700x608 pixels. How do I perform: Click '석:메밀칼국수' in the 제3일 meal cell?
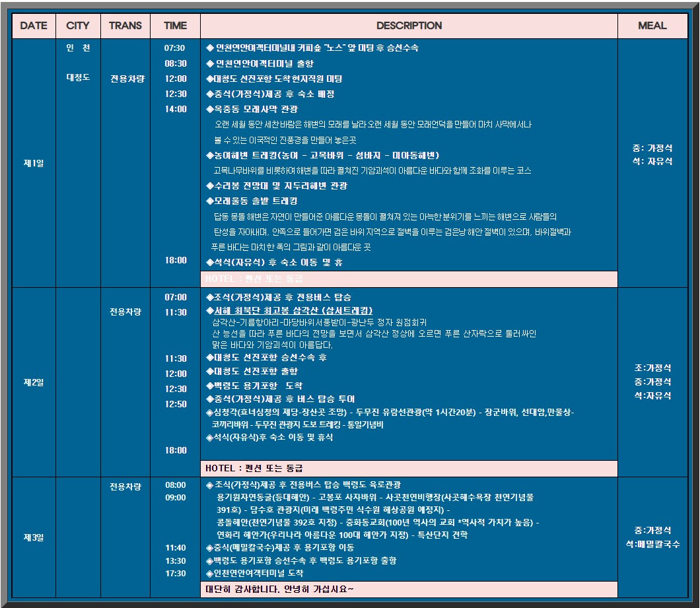[x=652, y=545]
